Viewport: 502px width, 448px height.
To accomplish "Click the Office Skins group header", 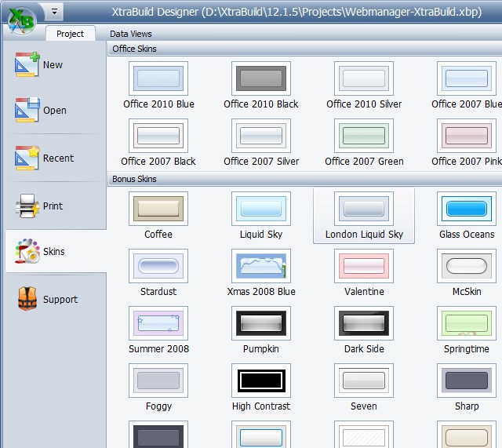I will point(304,49).
